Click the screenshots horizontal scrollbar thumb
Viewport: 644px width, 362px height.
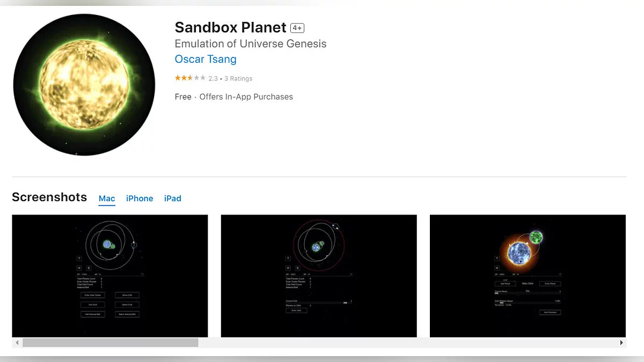[110, 342]
